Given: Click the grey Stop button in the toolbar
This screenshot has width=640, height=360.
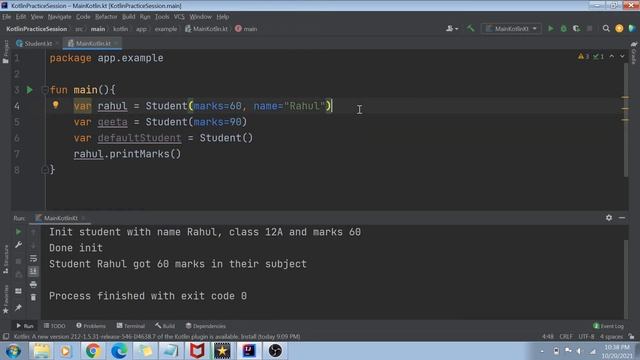Looking at the screenshot, I should point(589,28).
